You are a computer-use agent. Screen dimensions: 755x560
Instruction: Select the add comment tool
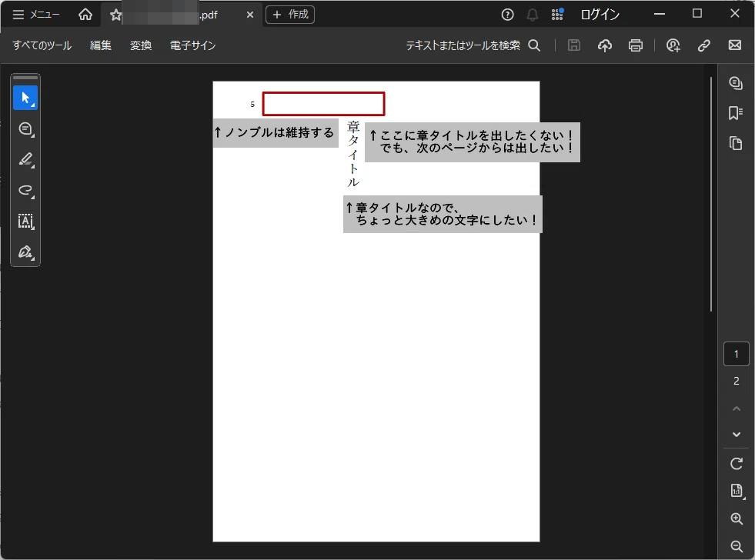(x=25, y=129)
